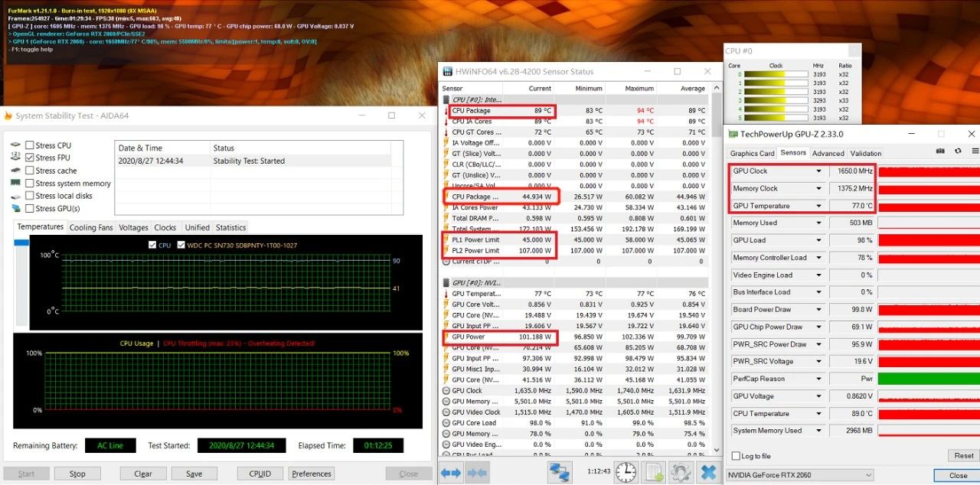Click the FPU icon beside Stress FPU

coord(15,158)
